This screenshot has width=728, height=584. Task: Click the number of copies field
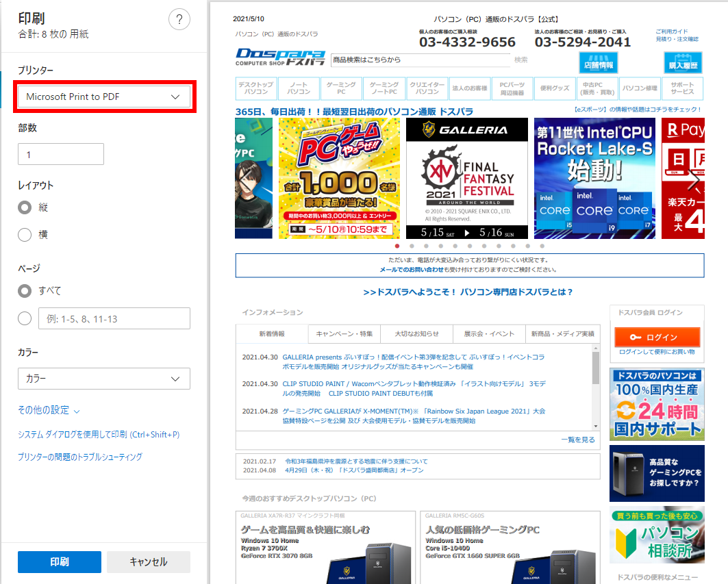[x=61, y=154]
